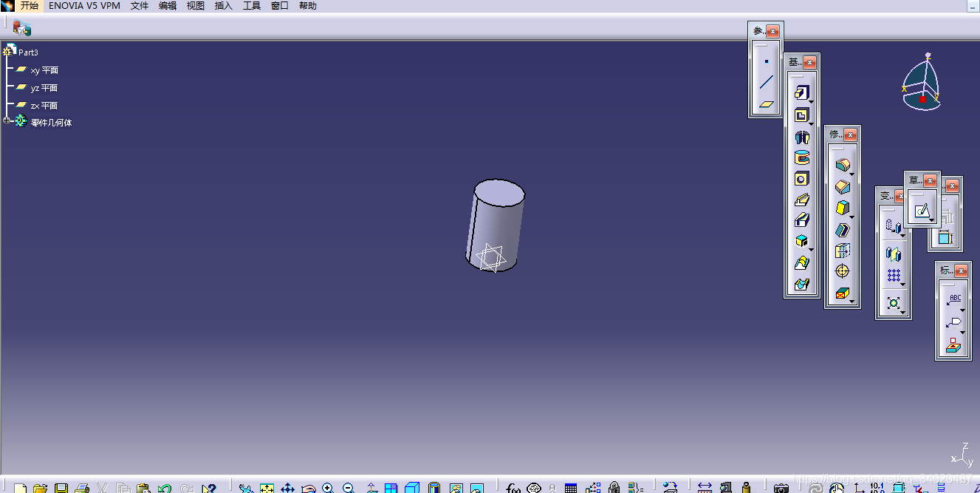Click the Hole feature icon

click(x=801, y=178)
